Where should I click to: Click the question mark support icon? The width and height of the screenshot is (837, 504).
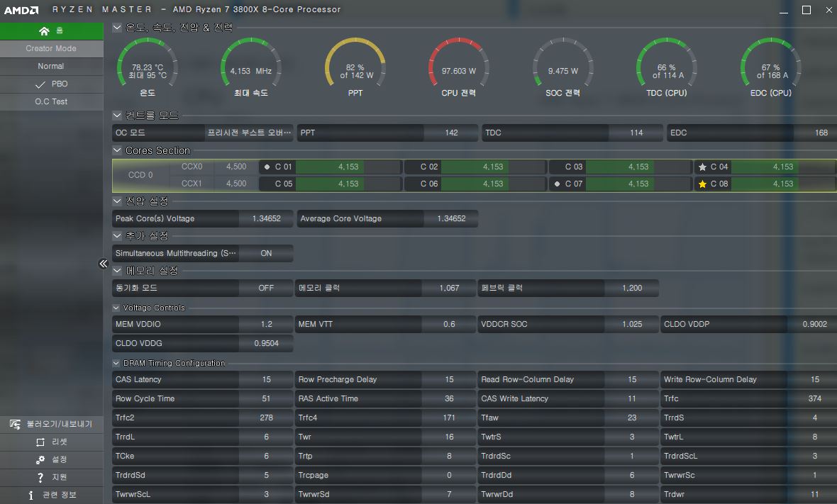[40, 477]
